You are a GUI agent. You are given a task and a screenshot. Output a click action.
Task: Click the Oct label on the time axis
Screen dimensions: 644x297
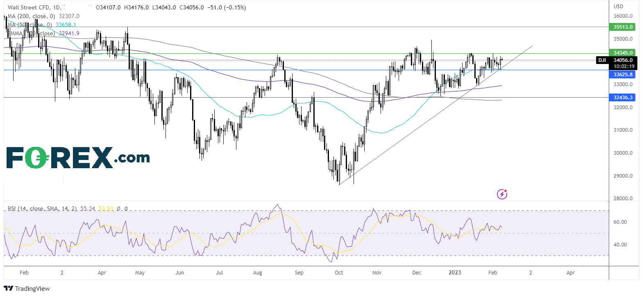pyautogui.click(x=339, y=273)
